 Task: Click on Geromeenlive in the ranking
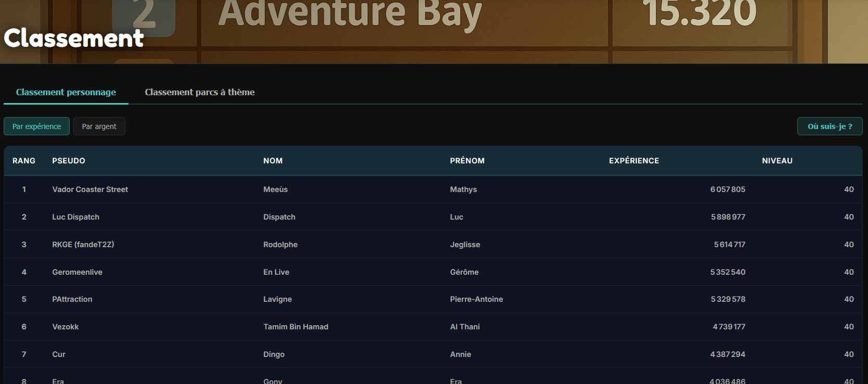point(77,272)
